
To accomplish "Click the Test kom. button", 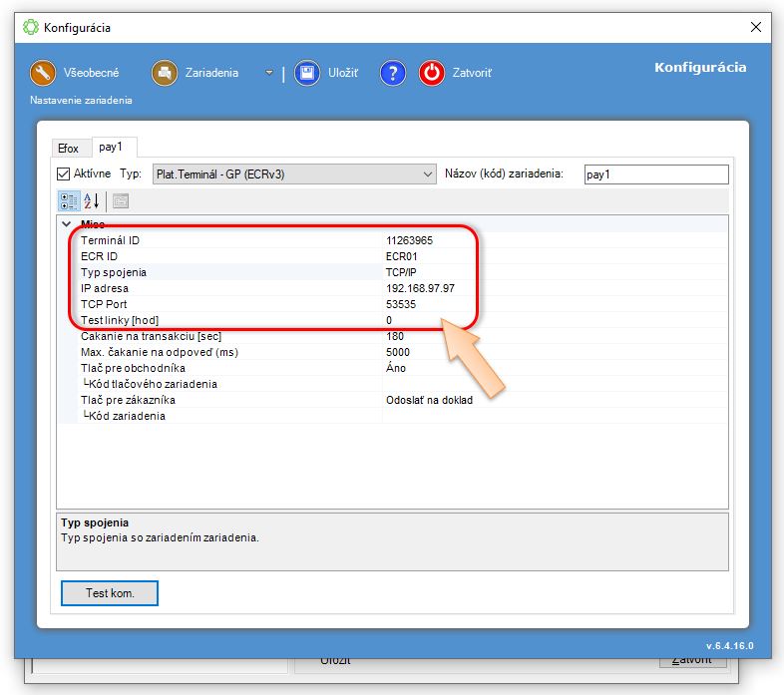I will click(x=110, y=593).
